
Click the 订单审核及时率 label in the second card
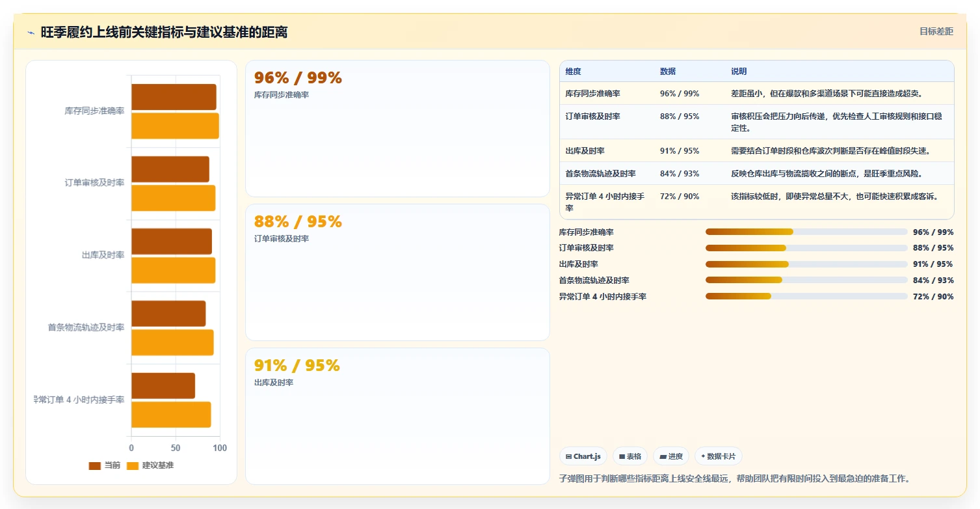click(282, 239)
